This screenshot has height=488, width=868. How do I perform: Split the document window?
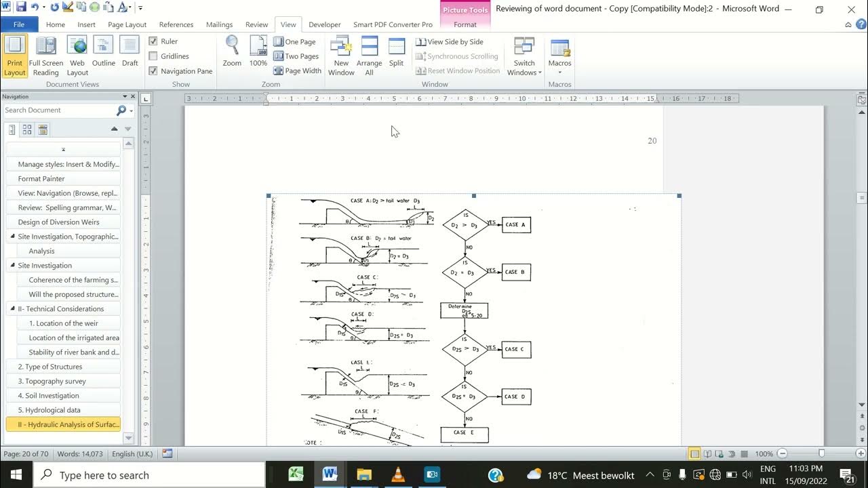(x=396, y=52)
